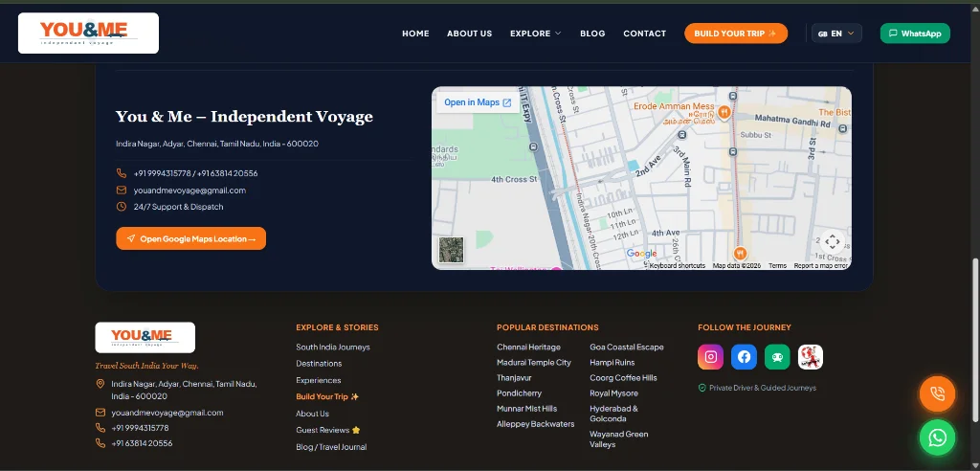Open Blog / Travel Journal footer link
Screen dimensions: 980x471
331,447
